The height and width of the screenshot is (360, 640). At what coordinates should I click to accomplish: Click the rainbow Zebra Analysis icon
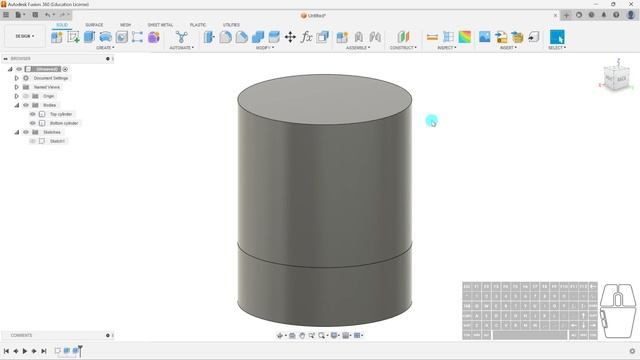click(x=464, y=37)
